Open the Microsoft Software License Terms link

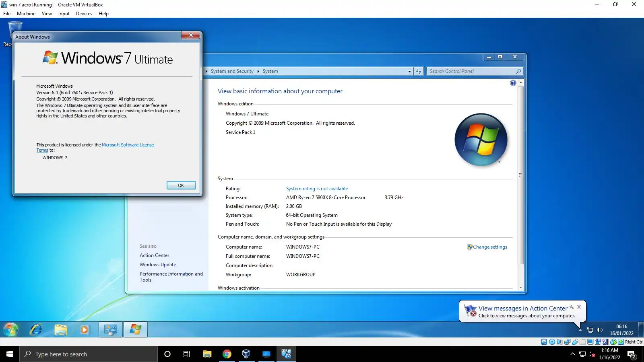(x=128, y=145)
